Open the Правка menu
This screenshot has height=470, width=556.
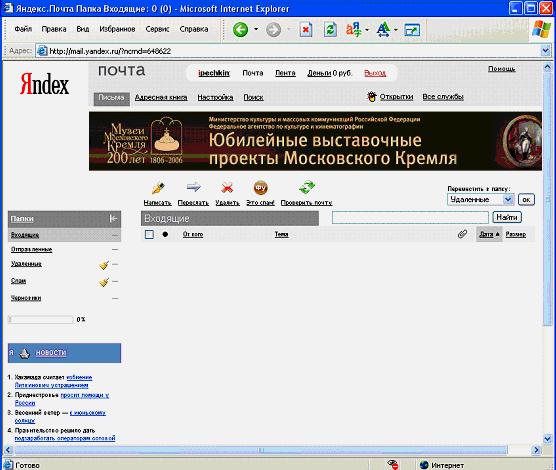click(x=54, y=29)
